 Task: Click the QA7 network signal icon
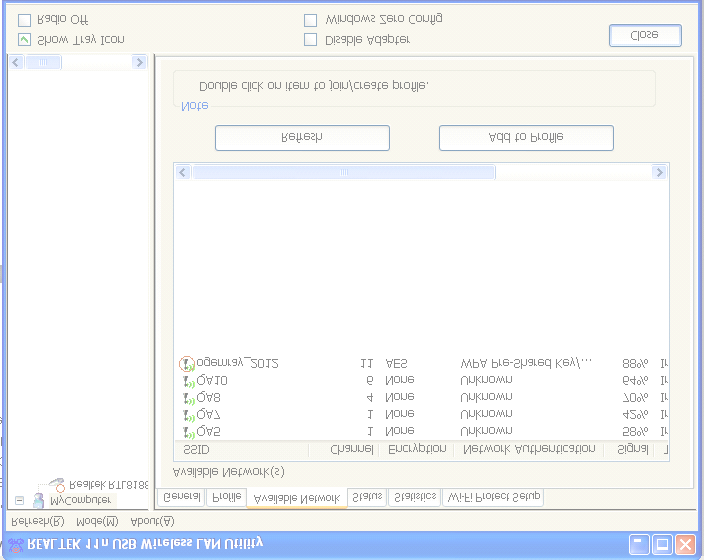(189, 415)
